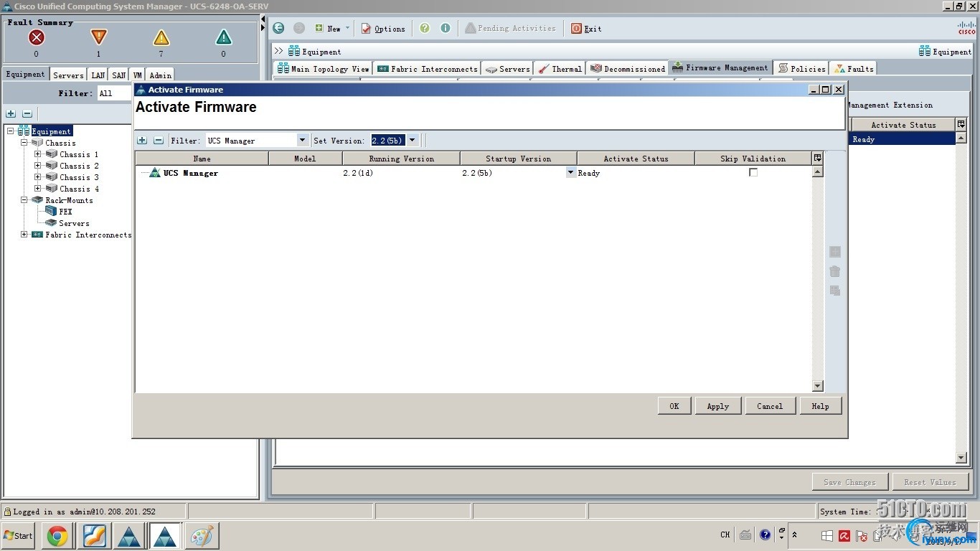
Task: Click the greyed plus icon above the trash
Action: click(834, 252)
